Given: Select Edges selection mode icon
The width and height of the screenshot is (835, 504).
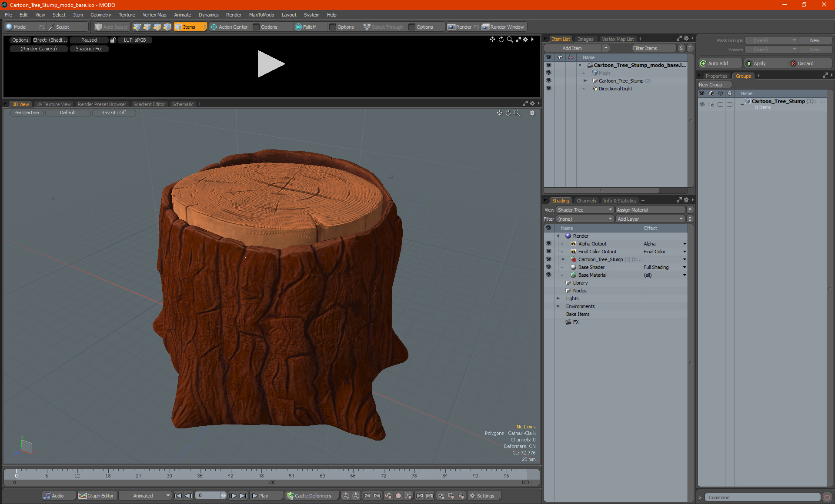Looking at the screenshot, I should 147,27.
